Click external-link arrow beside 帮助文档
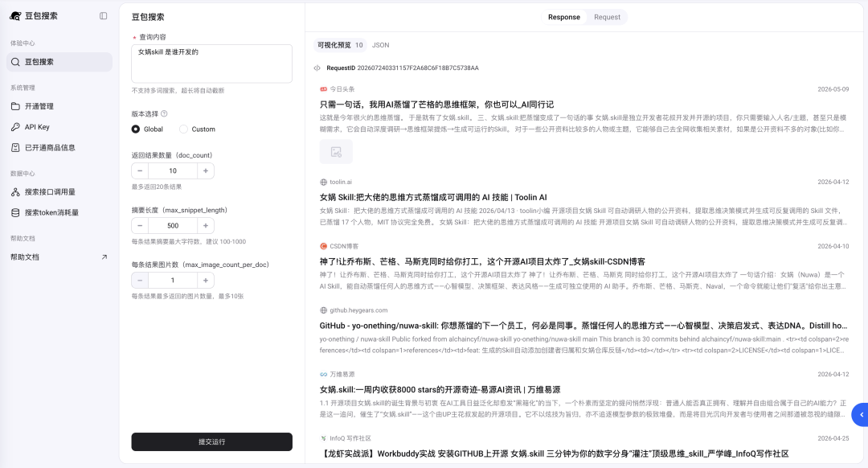The height and width of the screenshot is (468, 868). click(104, 257)
